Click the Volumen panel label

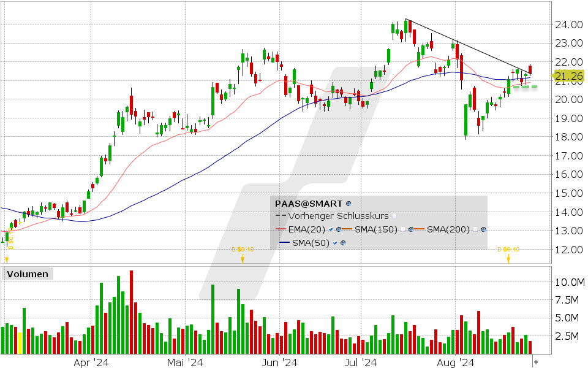click(28, 274)
